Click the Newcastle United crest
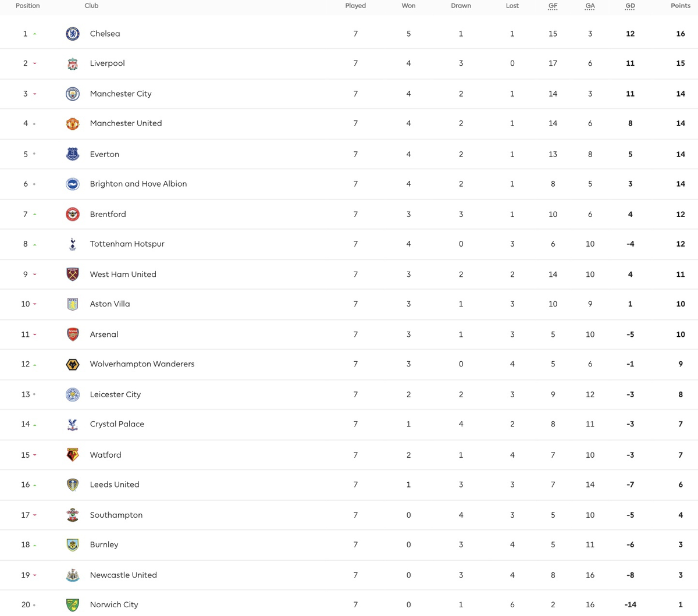Viewport: 698px width, 616px height. [72, 575]
